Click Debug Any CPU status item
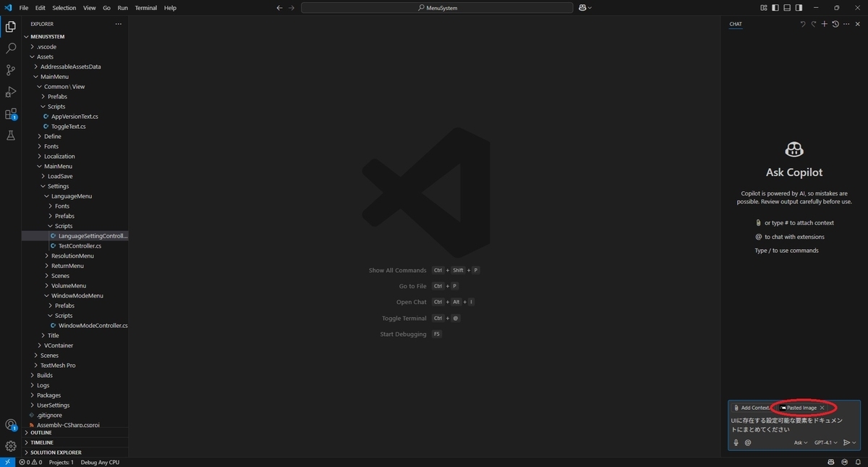The width and height of the screenshot is (868, 467). [x=100, y=462]
